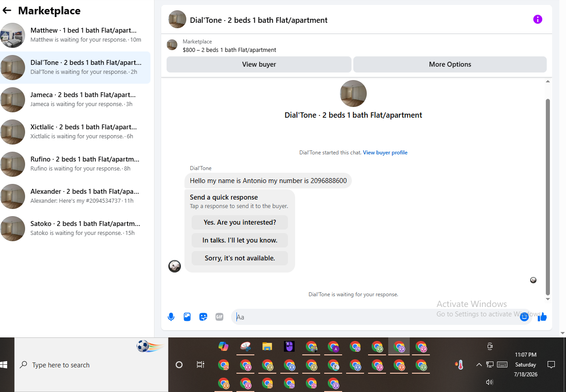Viewport: 566px width, 392px height.
Task: Click "$800 – 2 beds 1 bath Flat/apartment" text
Action: coord(229,50)
